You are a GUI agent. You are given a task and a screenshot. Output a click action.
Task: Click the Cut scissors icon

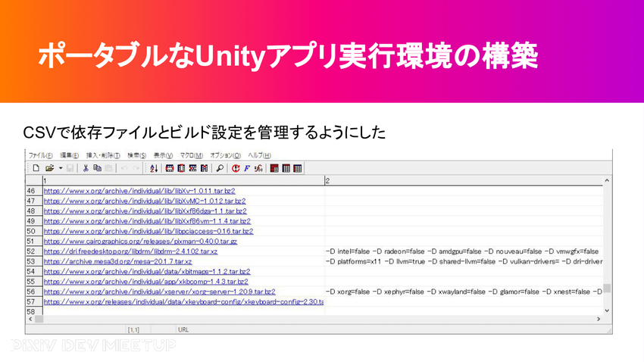coord(86,167)
